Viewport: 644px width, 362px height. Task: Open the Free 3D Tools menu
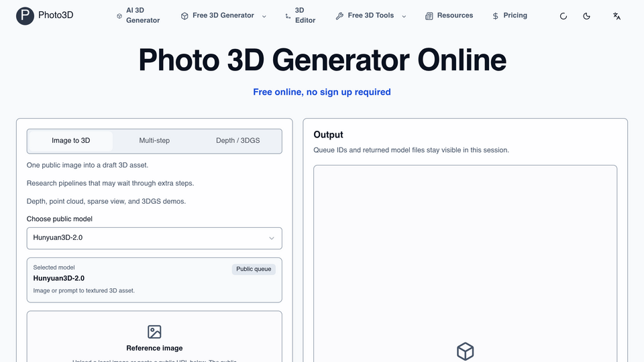[x=370, y=15]
